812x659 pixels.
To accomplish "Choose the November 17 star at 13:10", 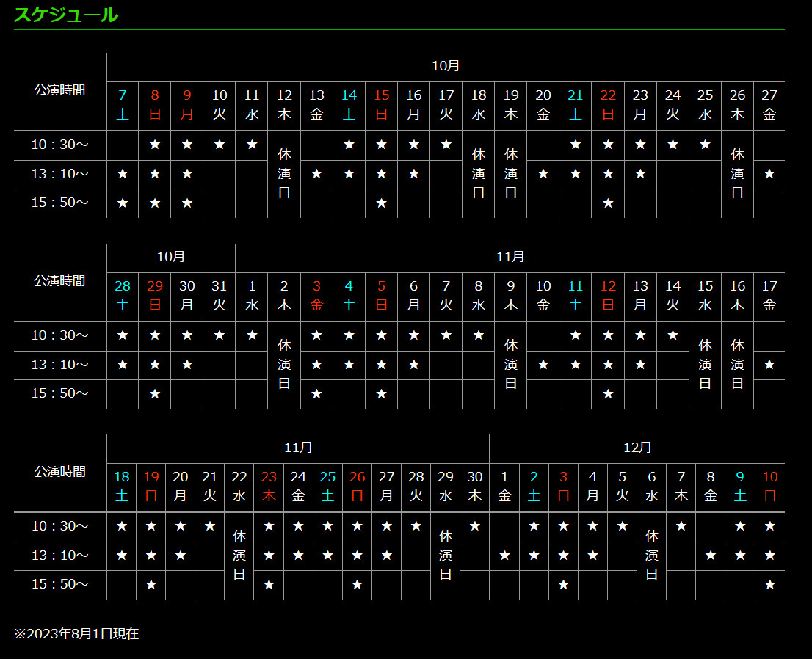I will coord(769,365).
